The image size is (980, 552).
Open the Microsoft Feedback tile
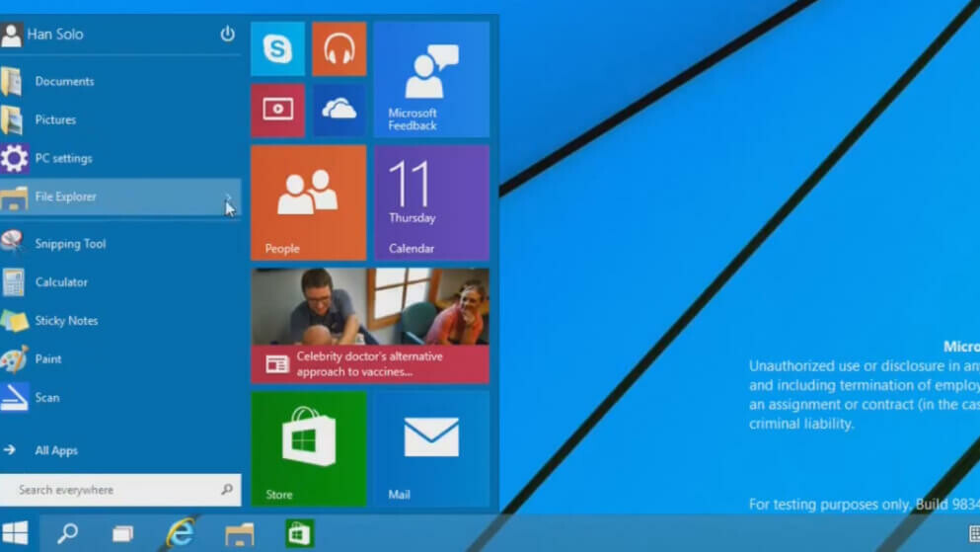click(431, 79)
